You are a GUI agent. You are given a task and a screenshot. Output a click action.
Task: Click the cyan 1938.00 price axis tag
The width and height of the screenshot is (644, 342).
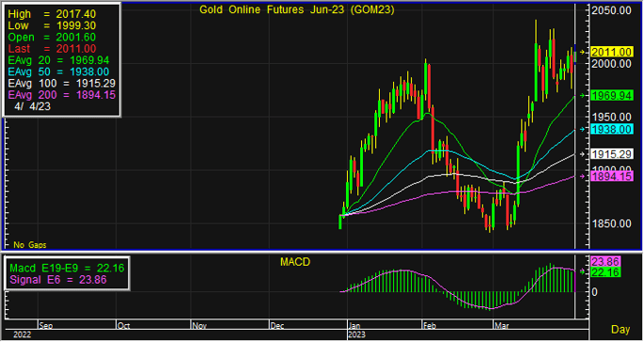(x=611, y=130)
